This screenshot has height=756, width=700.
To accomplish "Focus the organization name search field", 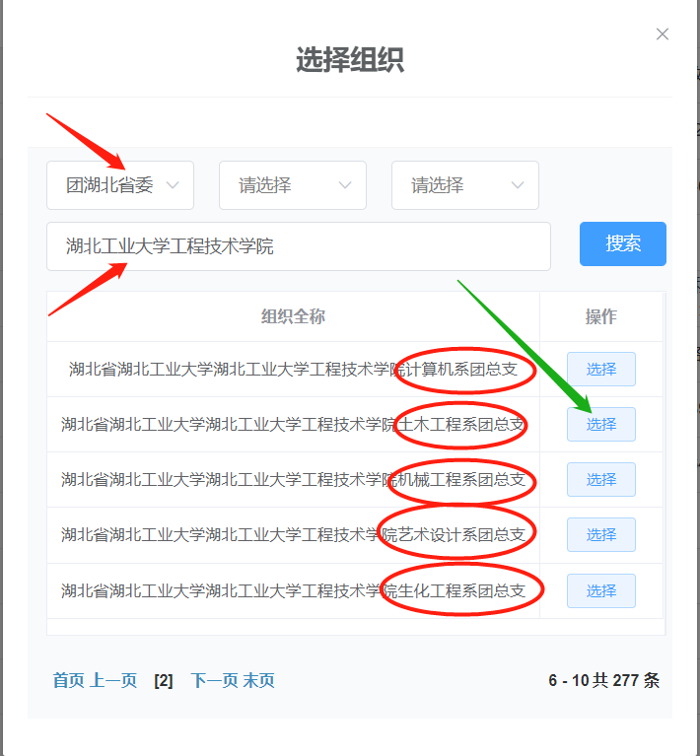I will (x=298, y=246).
